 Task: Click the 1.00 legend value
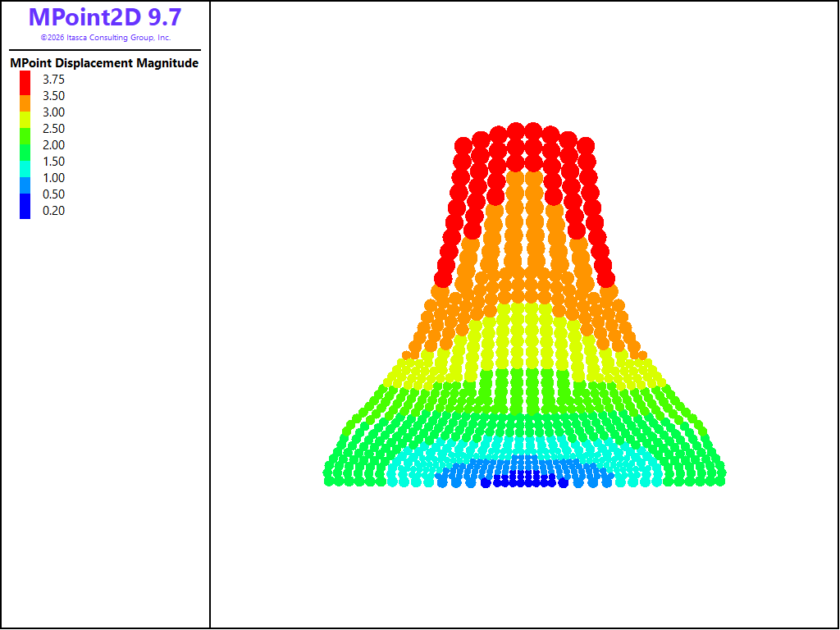click(x=53, y=178)
